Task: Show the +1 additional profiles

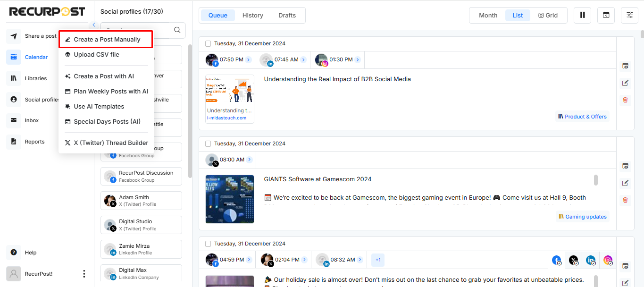Action: pos(378,260)
